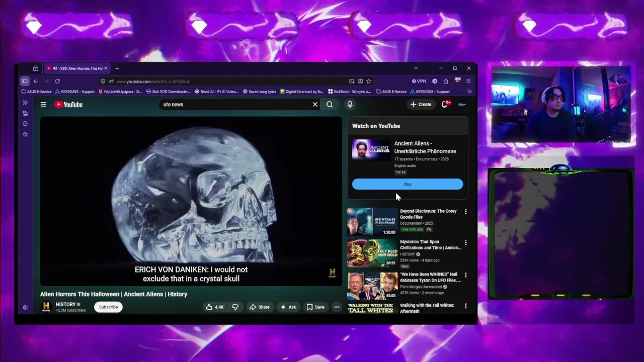The image size is (644, 362).
Task: Click the picture-in-picture icon in address bar
Action: coord(352,81)
